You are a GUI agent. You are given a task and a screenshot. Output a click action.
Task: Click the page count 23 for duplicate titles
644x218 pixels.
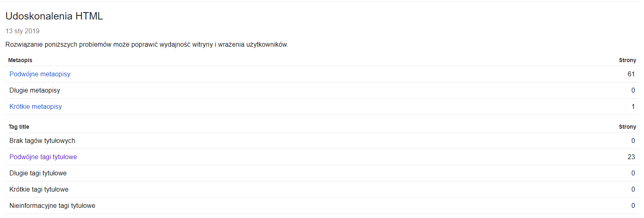(x=631, y=157)
